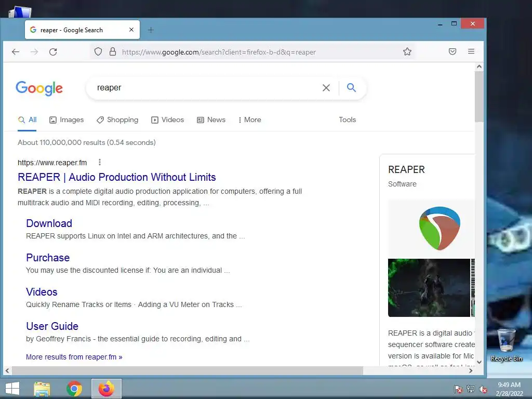Open the search Tools options

point(348,120)
